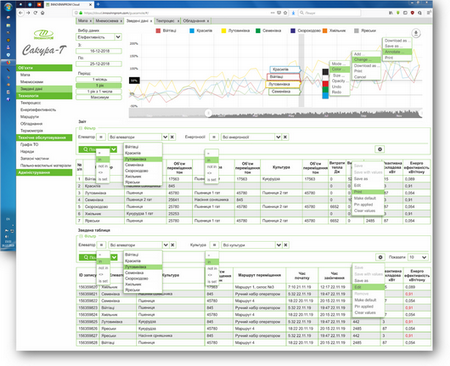Image resolution: width=450 pixels, height=366 pixels.
Task: Clear the Енергоносії filter with X icon
Action: point(285,137)
